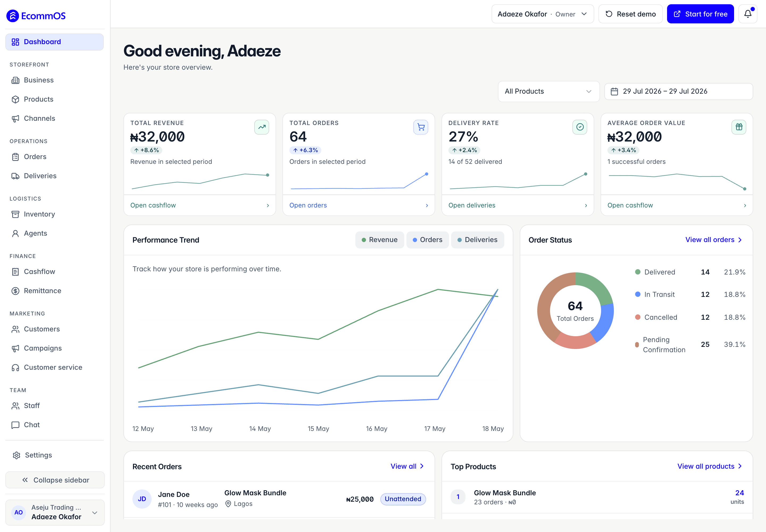The width and height of the screenshot is (766, 532).
Task: Click the Delivery Rate checkmark icon
Action: click(x=580, y=127)
